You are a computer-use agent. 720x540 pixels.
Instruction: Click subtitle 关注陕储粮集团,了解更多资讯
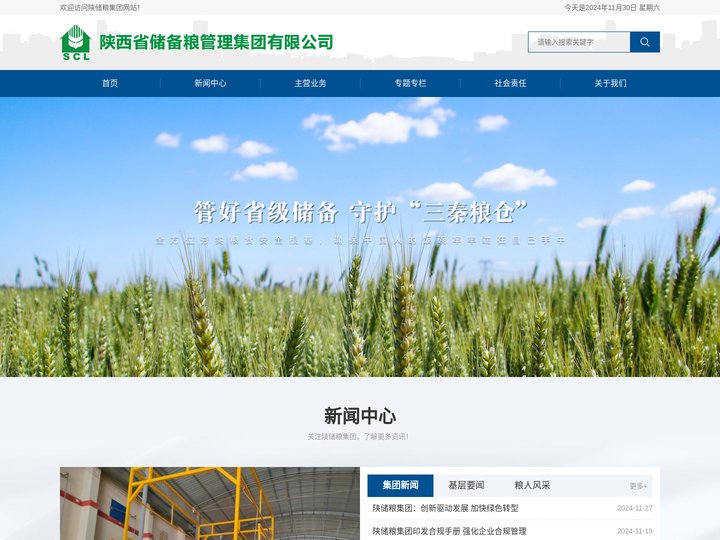[358, 437]
